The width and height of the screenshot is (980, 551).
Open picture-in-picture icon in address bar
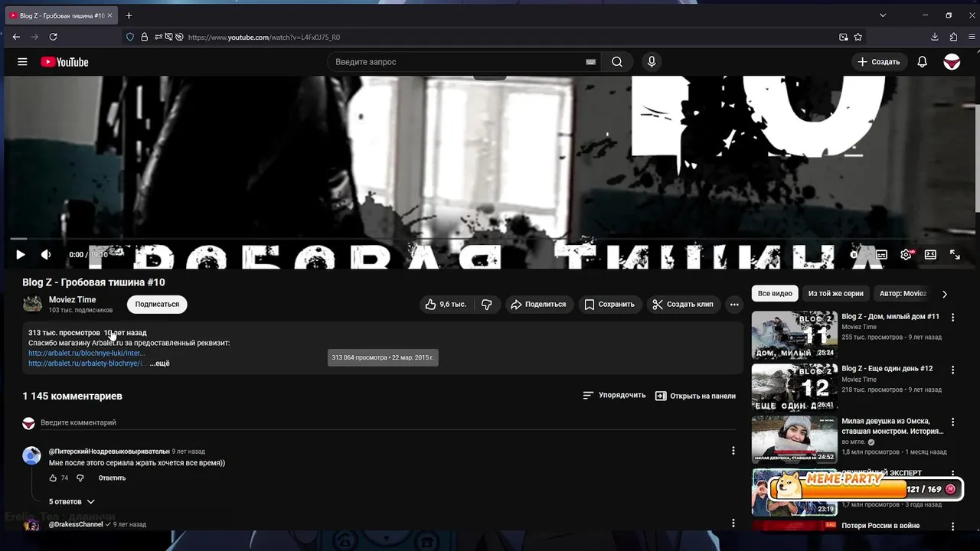pos(844,37)
